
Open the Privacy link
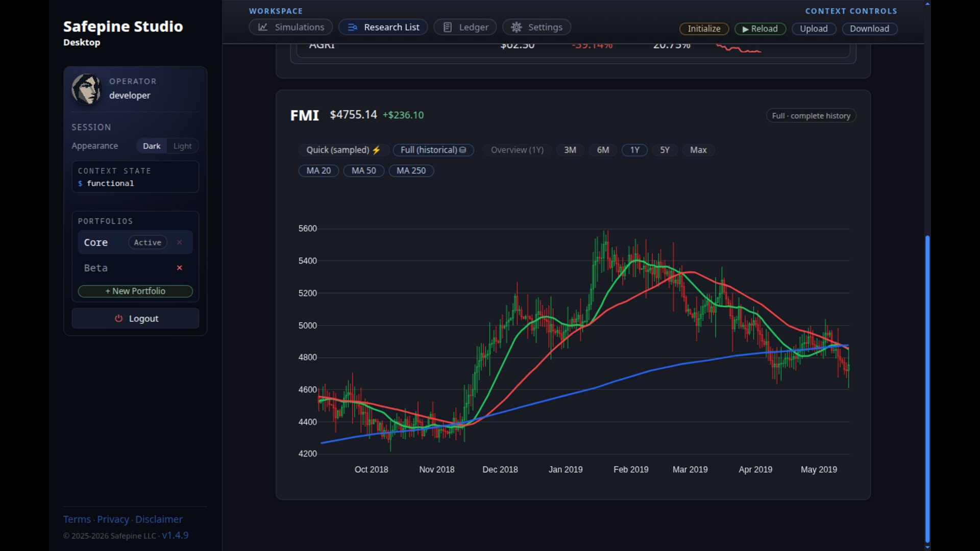(x=113, y=519)
